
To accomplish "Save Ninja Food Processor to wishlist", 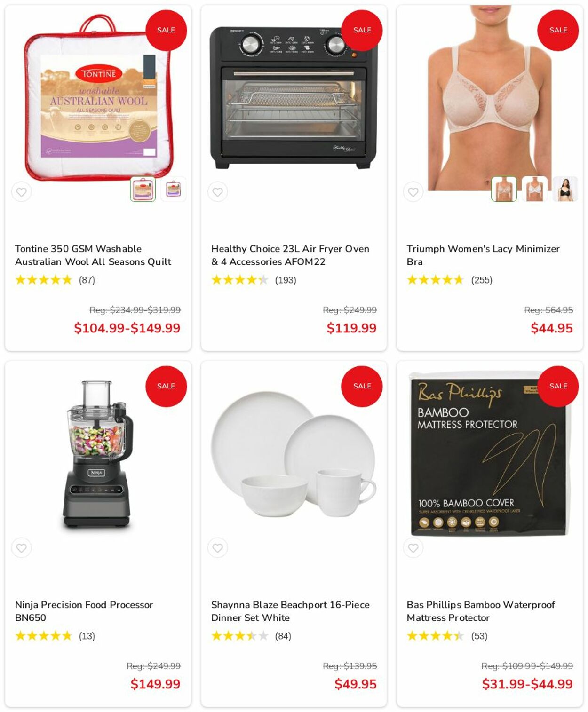I will point(22,548).
